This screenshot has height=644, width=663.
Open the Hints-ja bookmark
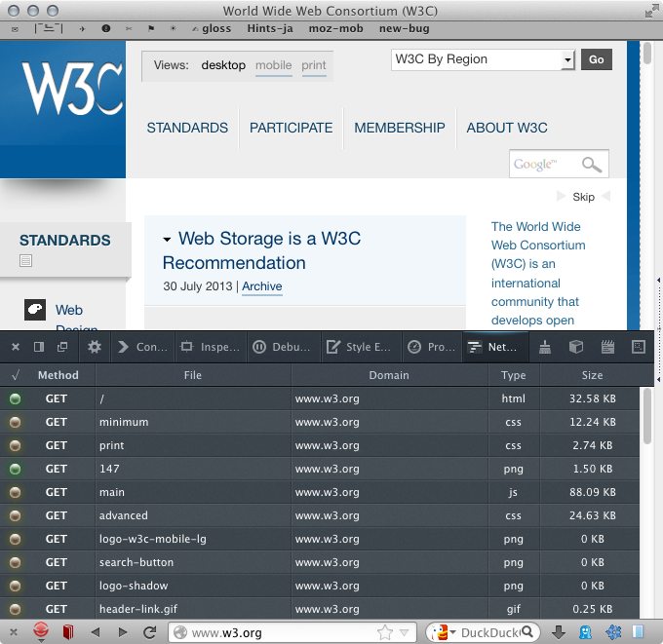(x=270, y=28)
